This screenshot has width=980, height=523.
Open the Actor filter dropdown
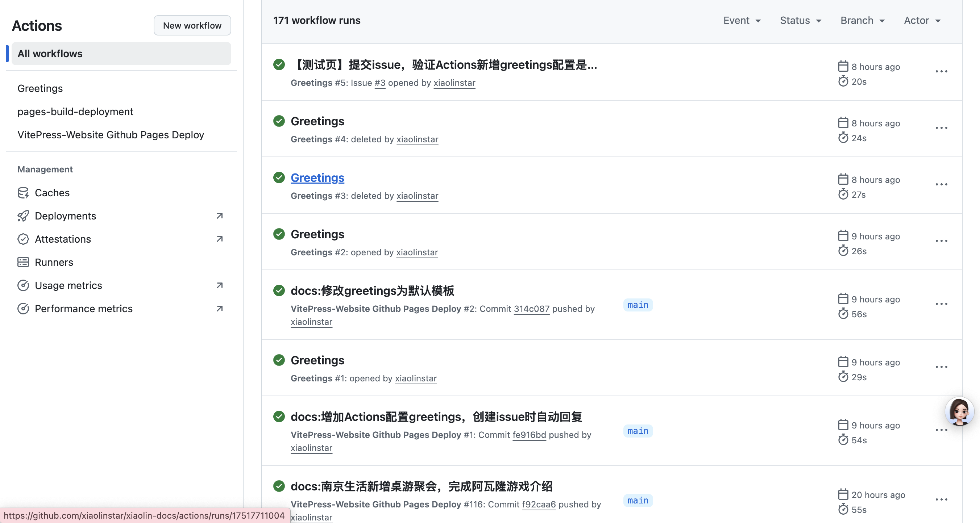pyautogui.click(x=922, y=21)
